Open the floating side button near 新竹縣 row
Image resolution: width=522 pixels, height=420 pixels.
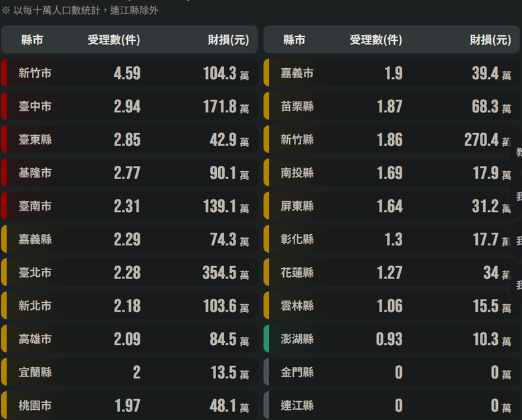[515, 151]
